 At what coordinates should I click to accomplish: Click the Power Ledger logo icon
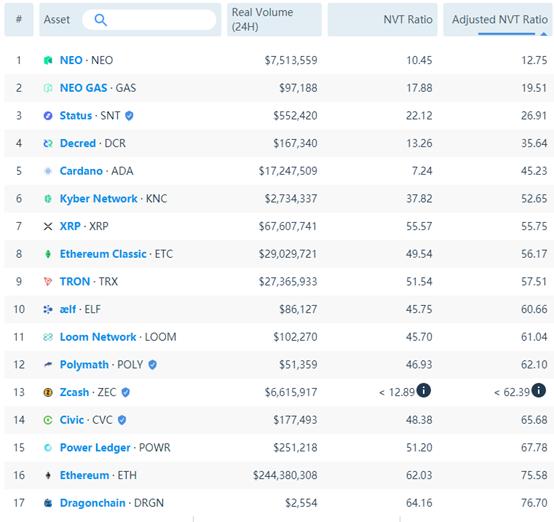click(48, 448)
